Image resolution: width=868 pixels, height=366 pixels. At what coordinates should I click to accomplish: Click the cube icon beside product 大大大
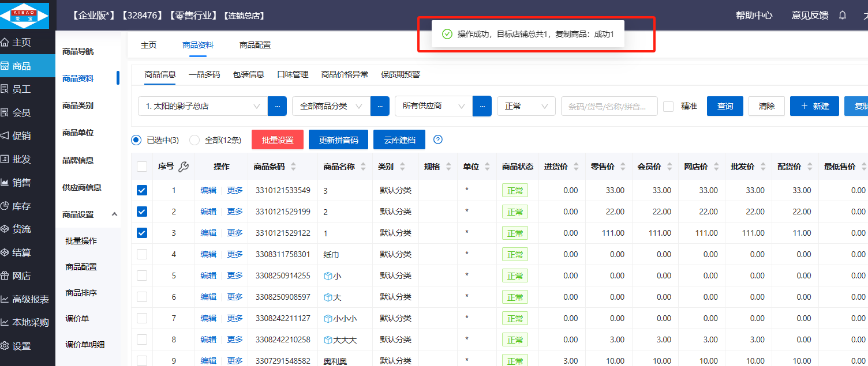pyautogui.click(x=328, y=340)
